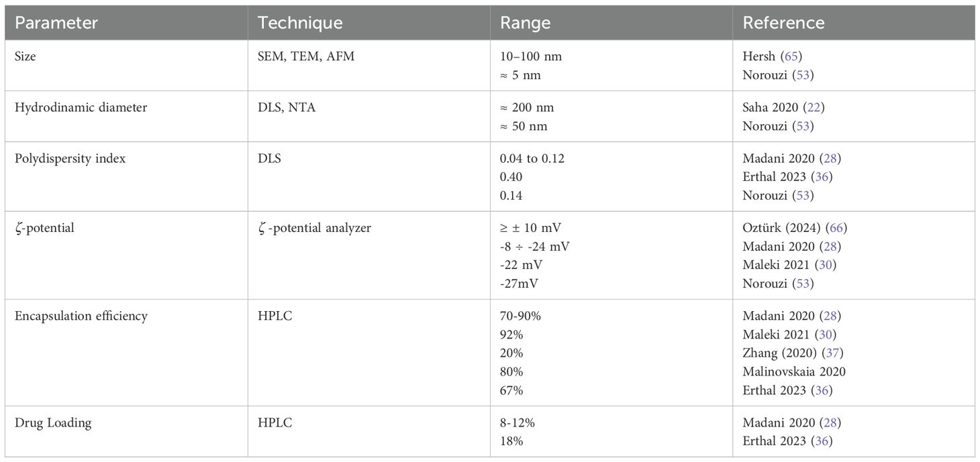980x462 pixels.
Task: Click the Malinovskaia 2020 reference text
Action: tap(794, 371)
